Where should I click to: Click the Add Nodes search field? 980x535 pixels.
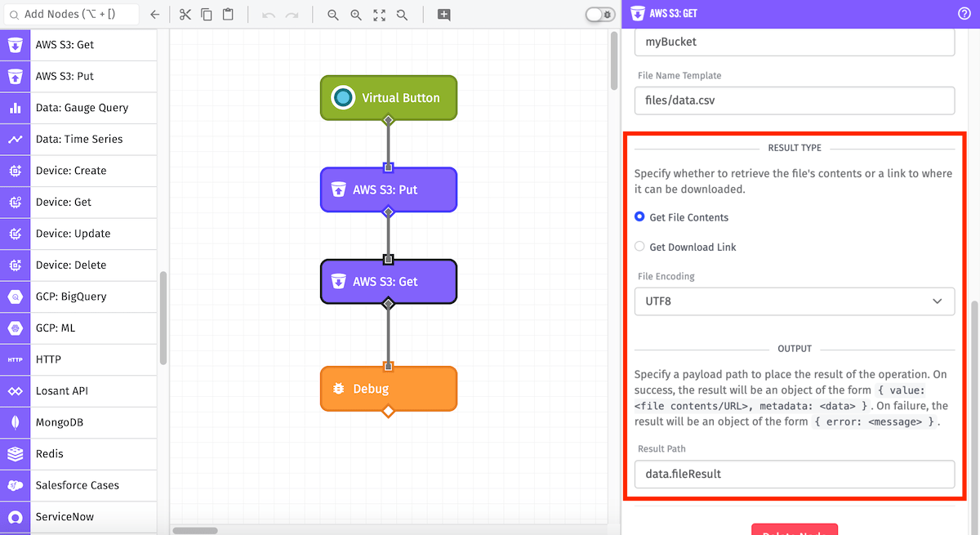[73, 15]
